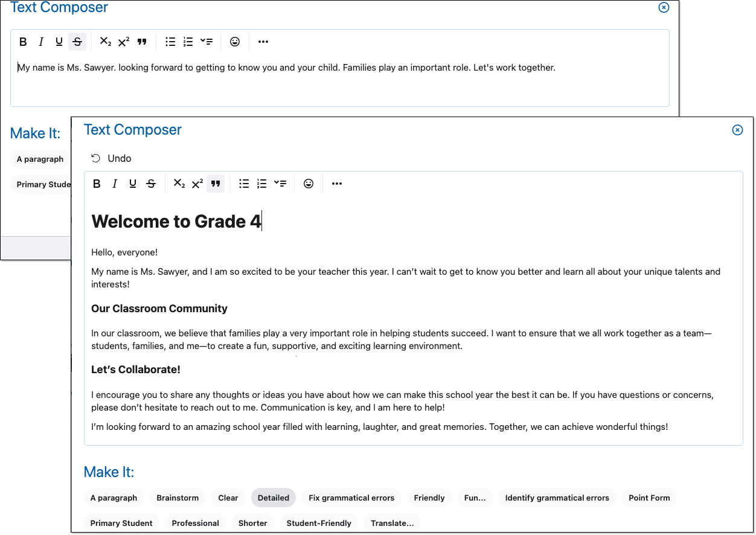Apply superscript in the back composer toolbar

(x=124, y=42)
